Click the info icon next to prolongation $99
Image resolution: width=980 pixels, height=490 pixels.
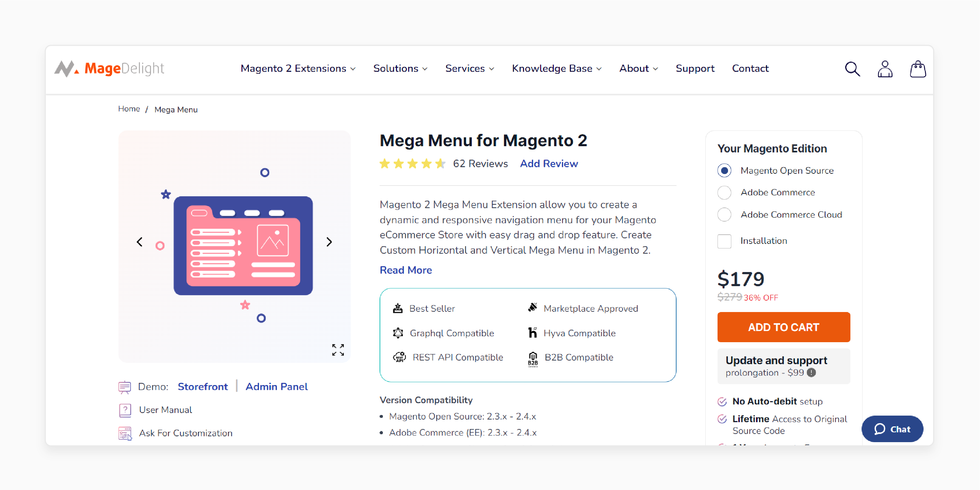coord(811,373)
